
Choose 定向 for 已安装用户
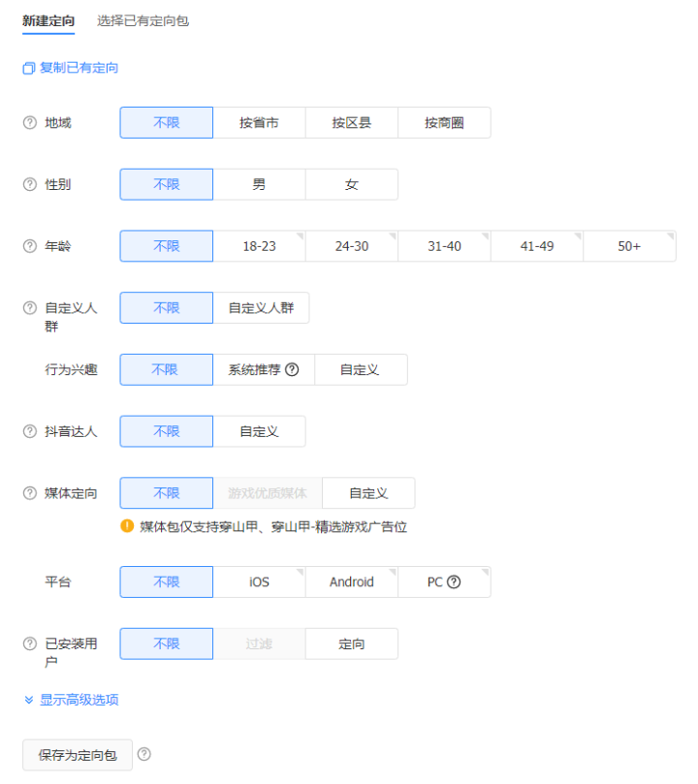[351, 643]
